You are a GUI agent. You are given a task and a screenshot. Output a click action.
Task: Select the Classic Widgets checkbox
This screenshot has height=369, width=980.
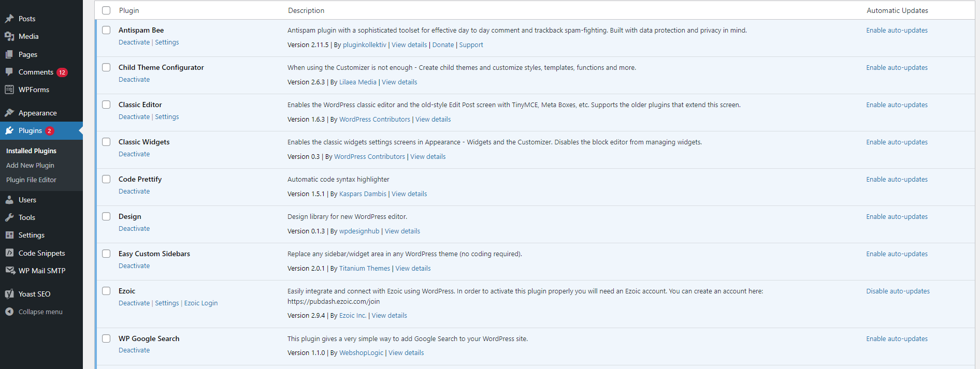(x=106, y=142)
